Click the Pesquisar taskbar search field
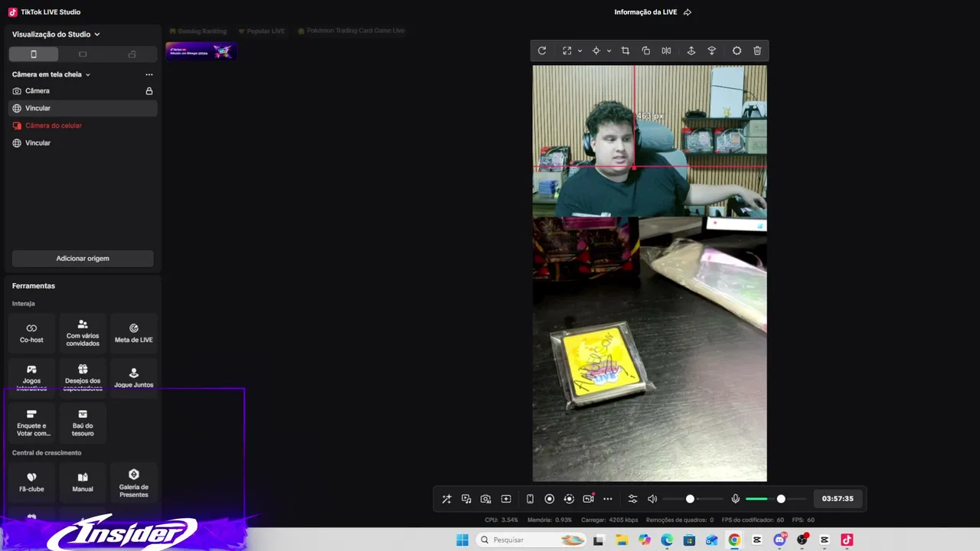 point(532,540)
